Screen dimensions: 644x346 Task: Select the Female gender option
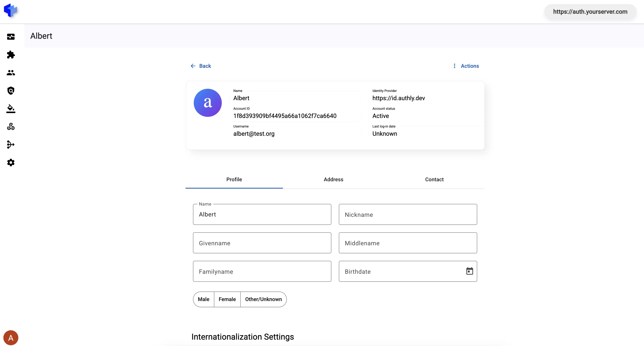coord(227,299)
